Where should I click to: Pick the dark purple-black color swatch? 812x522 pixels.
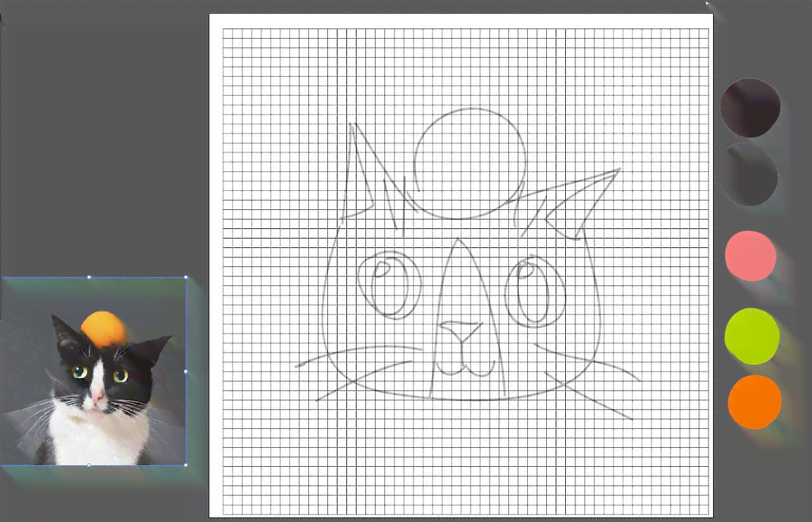click(x=750, y=108)
